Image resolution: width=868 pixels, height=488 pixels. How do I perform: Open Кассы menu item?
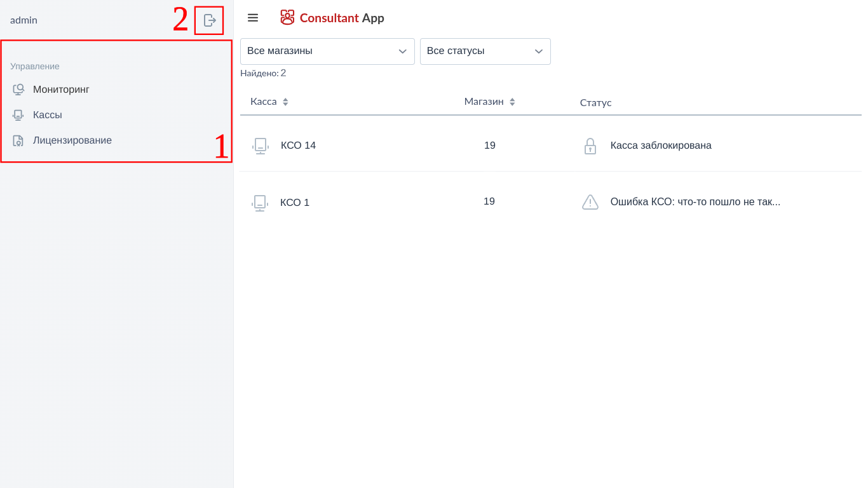point(48,115)
